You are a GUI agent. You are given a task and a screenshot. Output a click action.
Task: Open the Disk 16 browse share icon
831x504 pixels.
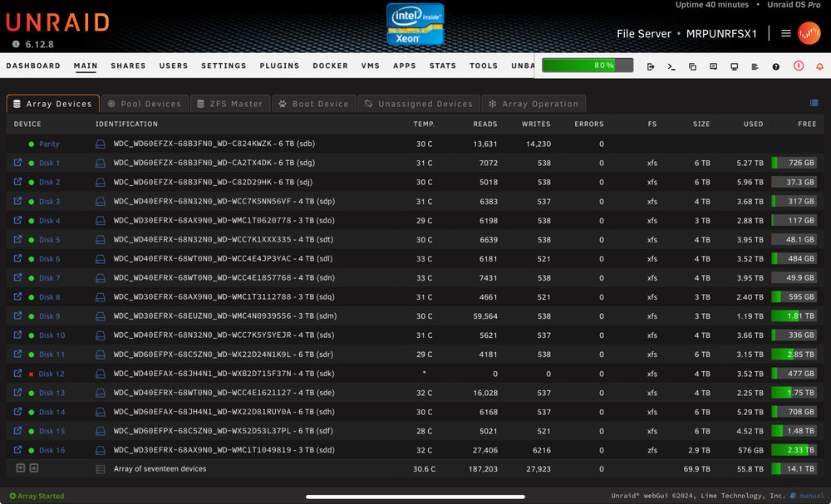[17, 449]
